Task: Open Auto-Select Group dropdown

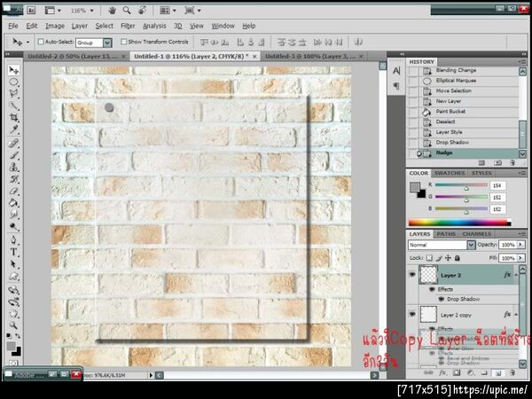Action: 107,43
